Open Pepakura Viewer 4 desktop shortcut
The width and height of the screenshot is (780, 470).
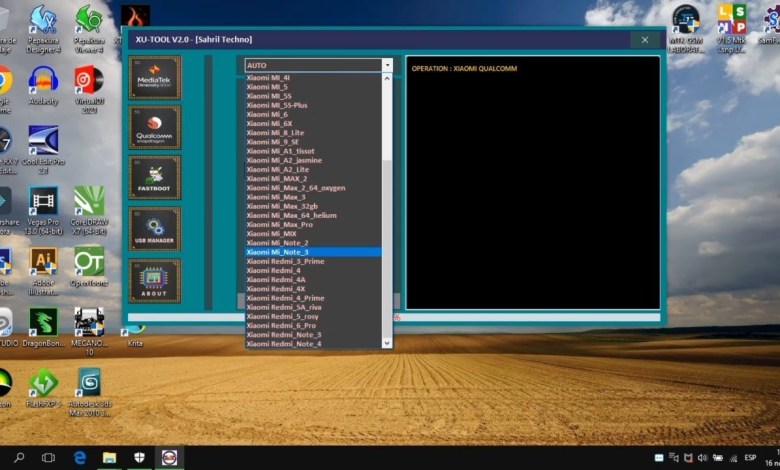click(89, 29)
